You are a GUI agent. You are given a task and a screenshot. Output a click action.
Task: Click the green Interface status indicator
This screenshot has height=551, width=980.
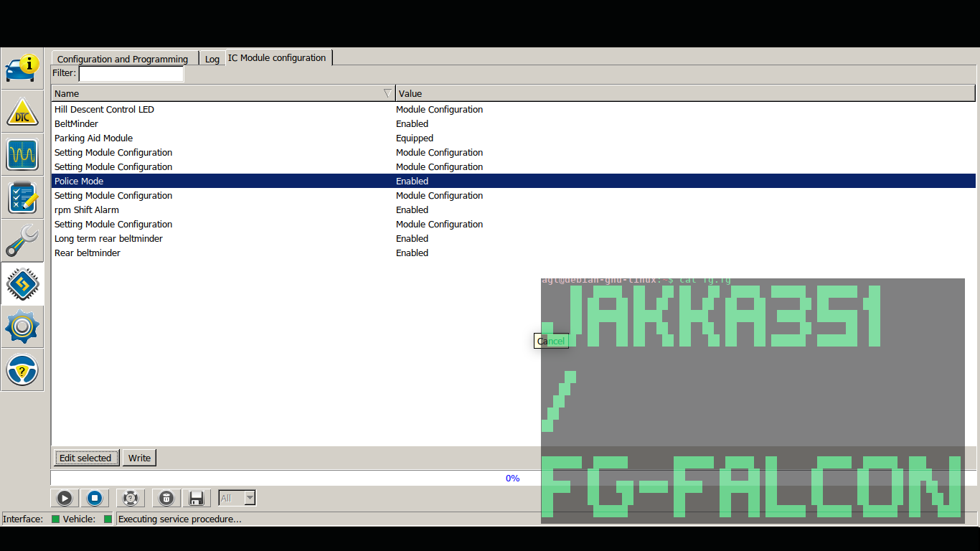tap(55, 519)
